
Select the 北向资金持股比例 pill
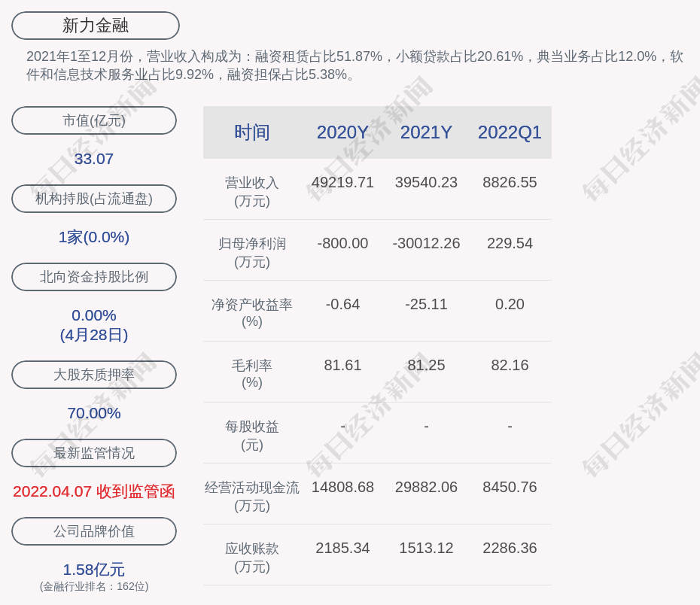point(94,277)
